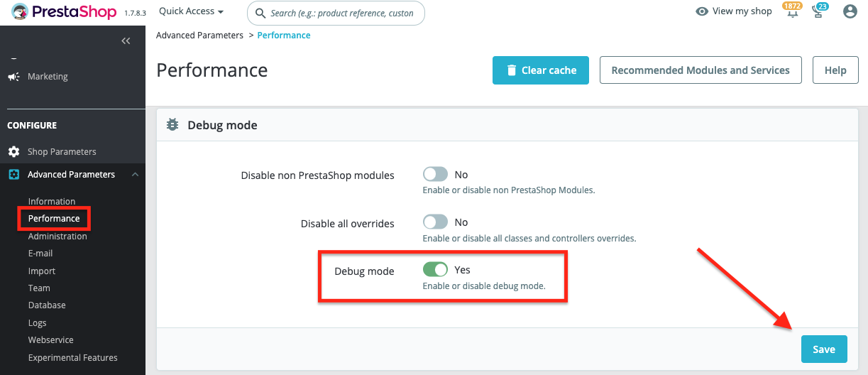Go to the Logs submenu item
The width and height of the screenshot is (868, 375).
pos(38,322)
